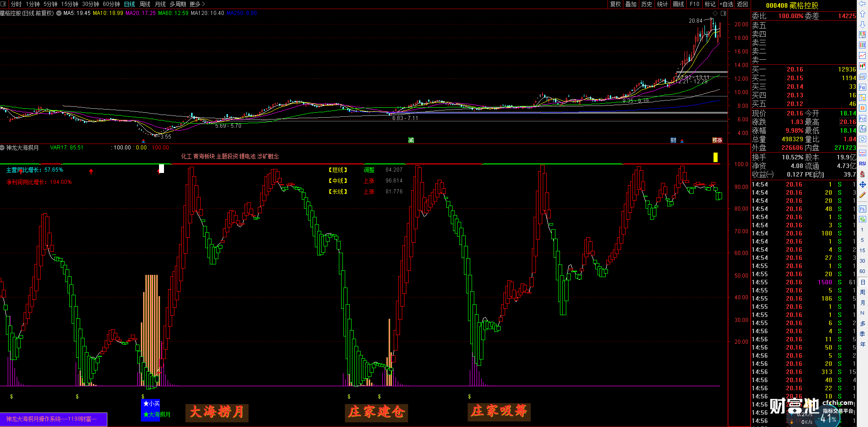Switch to the 60分钟 period tab

[111, 4]
